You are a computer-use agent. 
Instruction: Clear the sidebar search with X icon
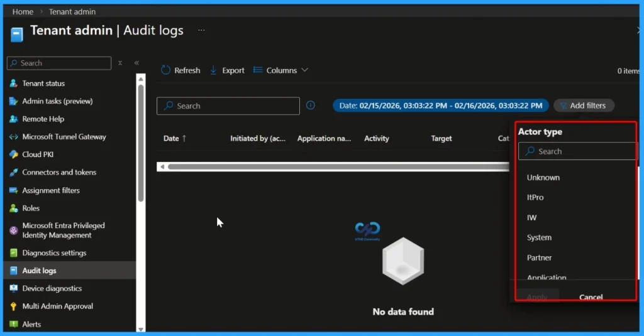click(x=120, y=63)
